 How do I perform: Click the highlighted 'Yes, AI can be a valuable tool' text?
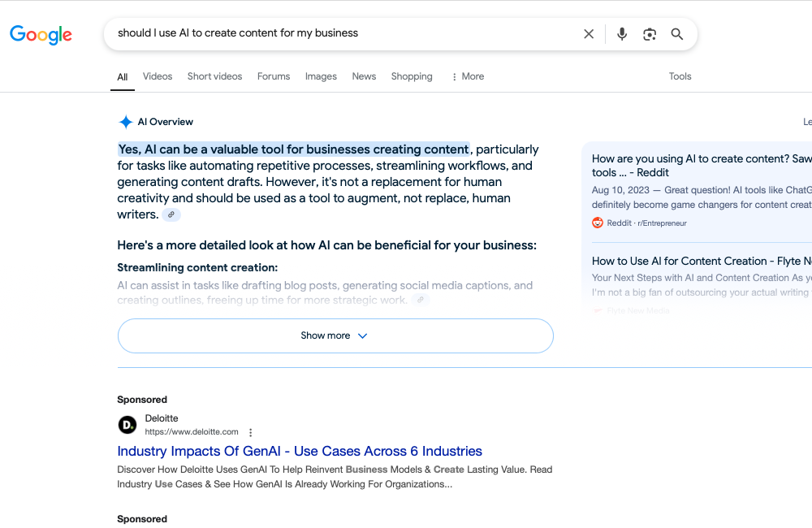coord(294,149)
